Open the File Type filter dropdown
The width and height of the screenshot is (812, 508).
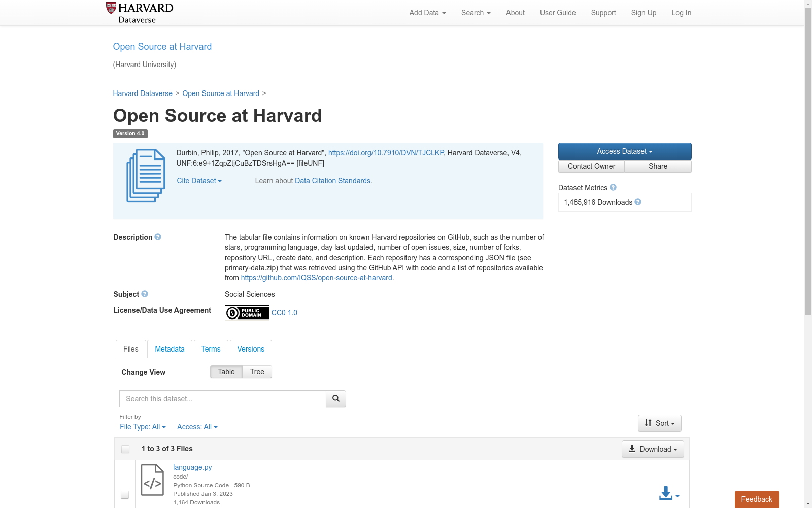143,427
